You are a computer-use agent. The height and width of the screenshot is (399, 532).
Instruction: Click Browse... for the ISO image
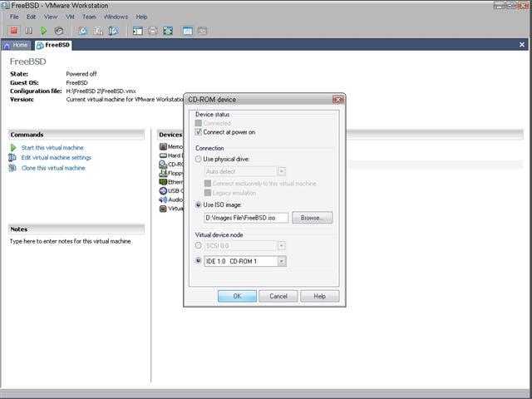pyautogui.click(x=312, y=218)
